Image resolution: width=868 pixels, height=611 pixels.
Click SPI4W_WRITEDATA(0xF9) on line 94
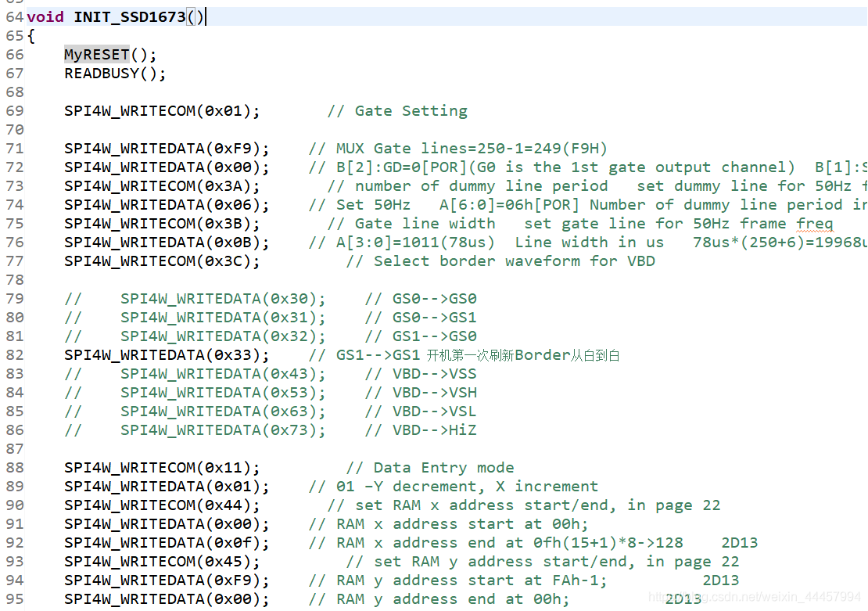pyautogui.click(x=167, y=581)
